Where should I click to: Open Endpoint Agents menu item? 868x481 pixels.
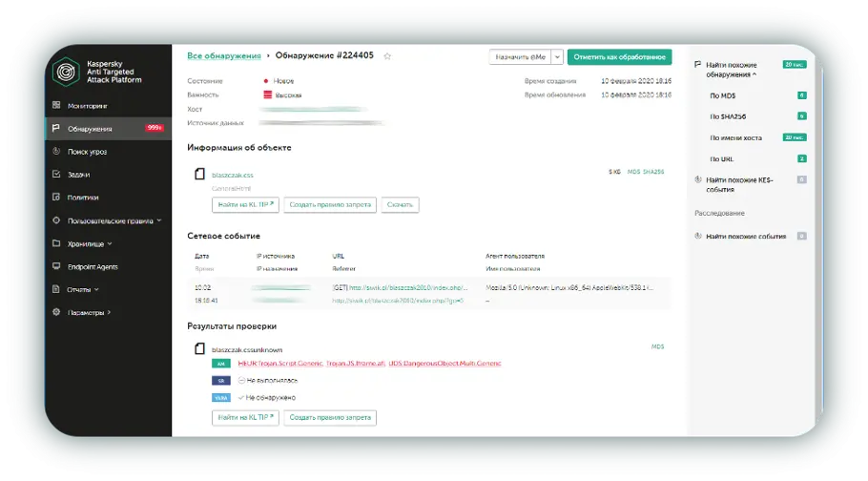click(93, 267)
